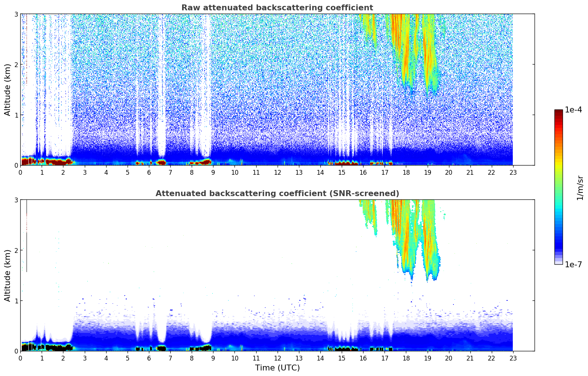Viewport: 588px width, 376px height.
Task: Click the '1/m/sr' colorbar unit label
Action: pyautogui.click(x=580, y=188)
